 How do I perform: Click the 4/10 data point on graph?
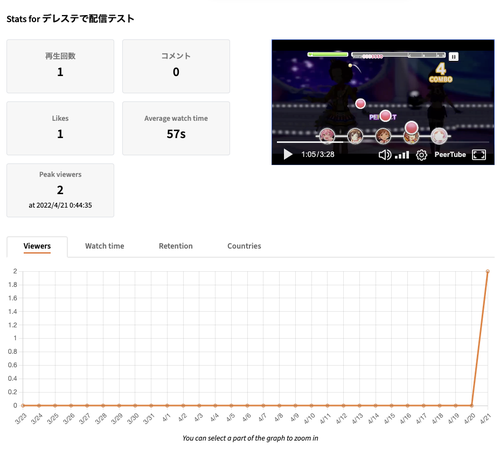pos(311,405)
